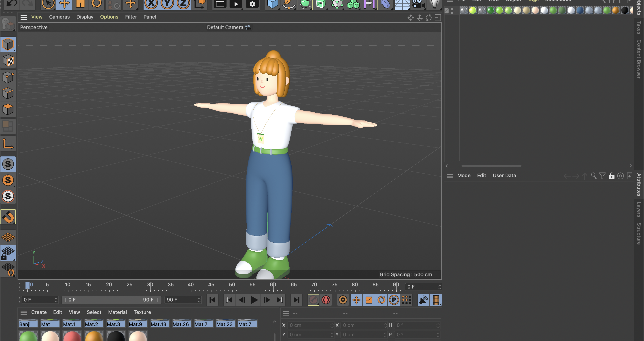Switch to the Layers side tab

tap(639, 209)
